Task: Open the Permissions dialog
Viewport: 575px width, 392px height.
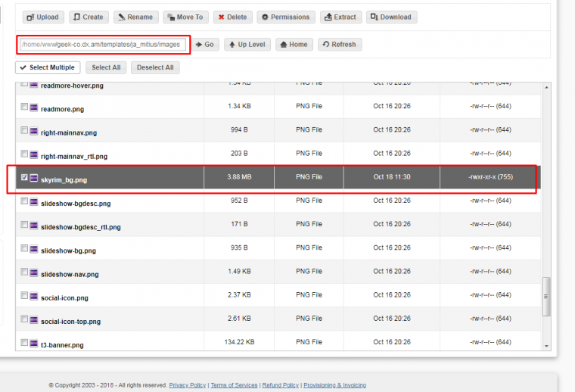Action: pyautogui.click(x=286, y=17)
